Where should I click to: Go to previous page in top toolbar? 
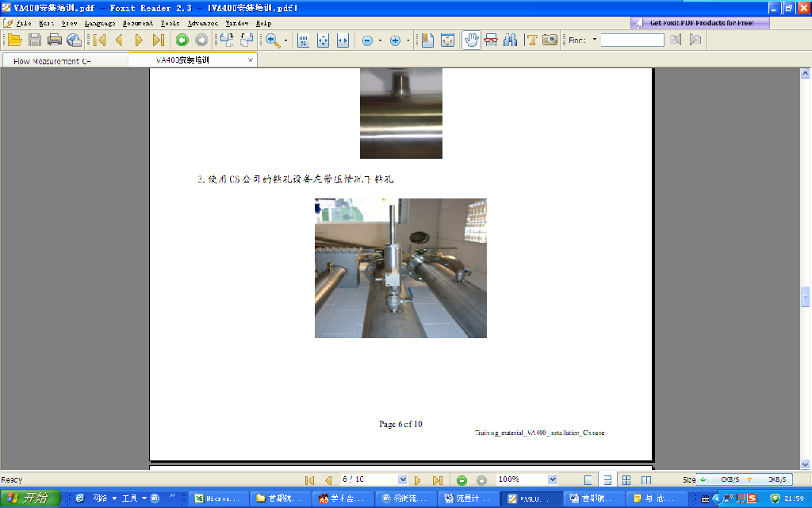[x=119, y=40]
